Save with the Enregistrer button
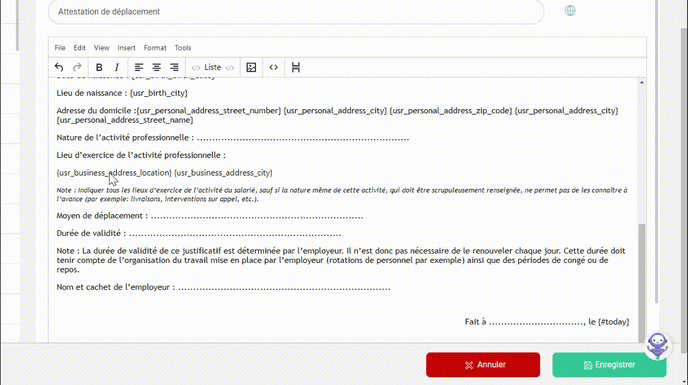 point(609,365)
